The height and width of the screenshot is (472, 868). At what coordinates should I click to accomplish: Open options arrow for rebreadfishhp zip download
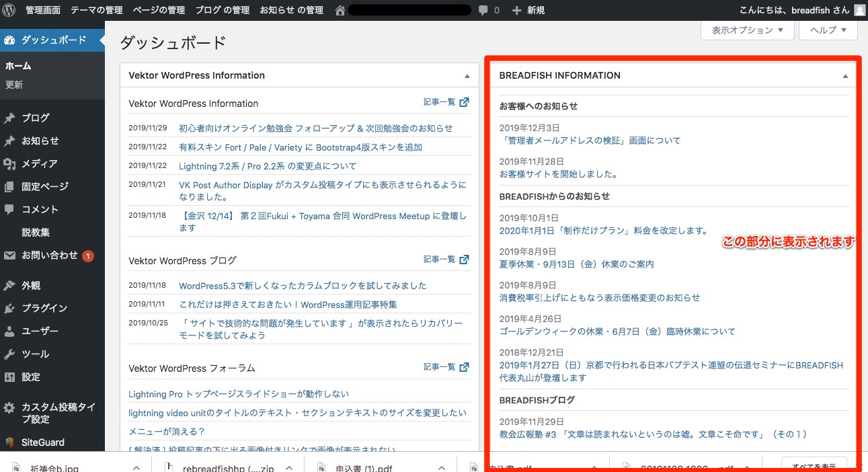[x=288, y=467]
